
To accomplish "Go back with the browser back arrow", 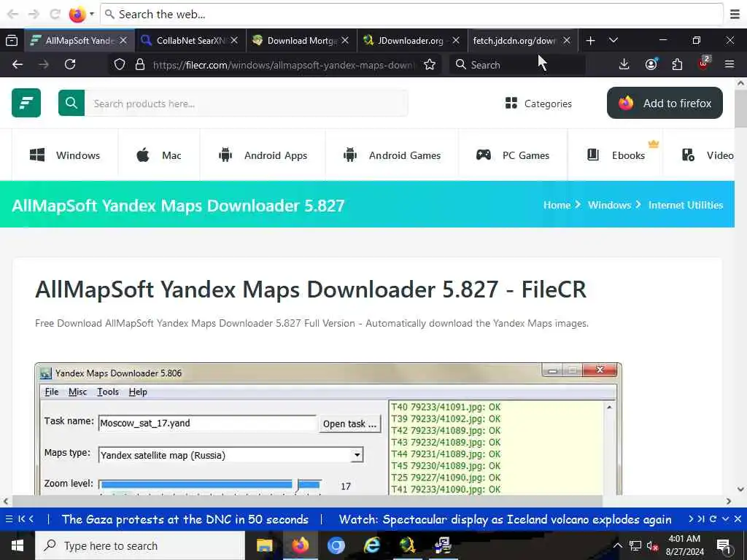I will (18, 64).
